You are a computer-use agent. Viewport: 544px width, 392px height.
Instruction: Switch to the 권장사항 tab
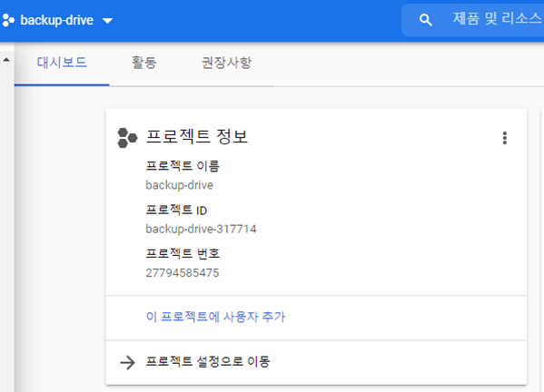[x=226, y=63]
